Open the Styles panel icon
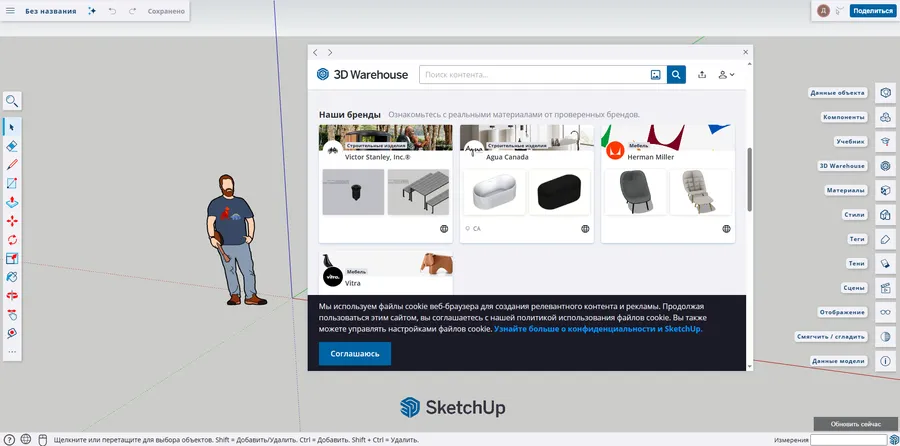 click(x=885, y=215)
